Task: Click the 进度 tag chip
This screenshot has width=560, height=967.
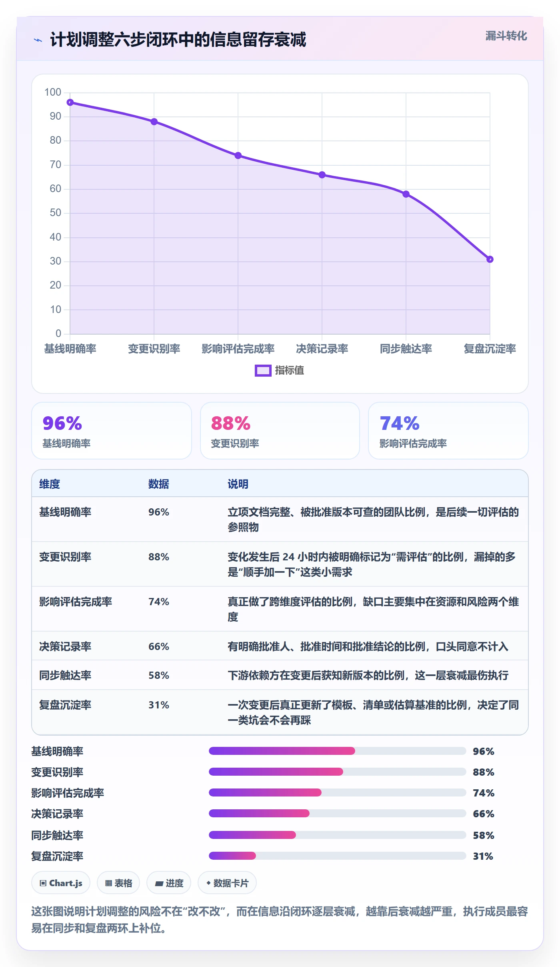Action: click(x=169, y=883)
